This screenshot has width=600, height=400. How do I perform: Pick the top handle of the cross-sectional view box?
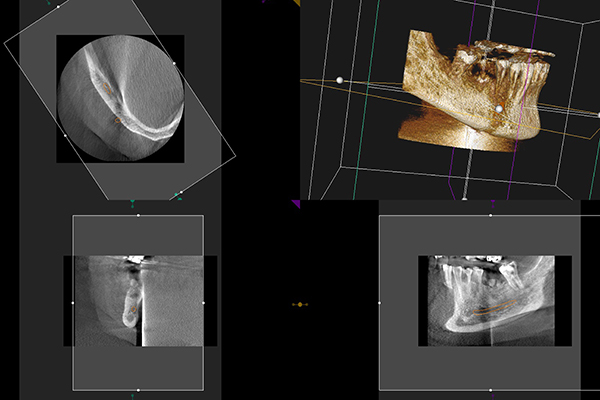coord(138,215)
